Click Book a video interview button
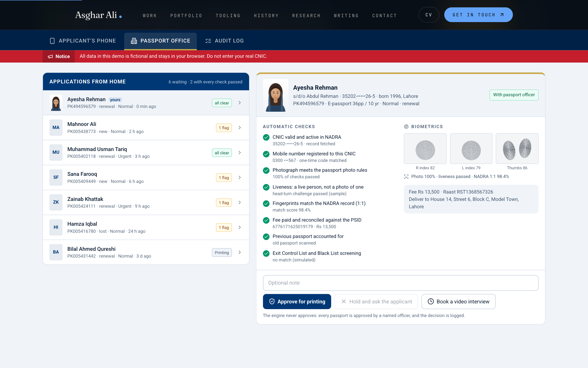The height and width of the screenshot is (368, 588). 458,301
